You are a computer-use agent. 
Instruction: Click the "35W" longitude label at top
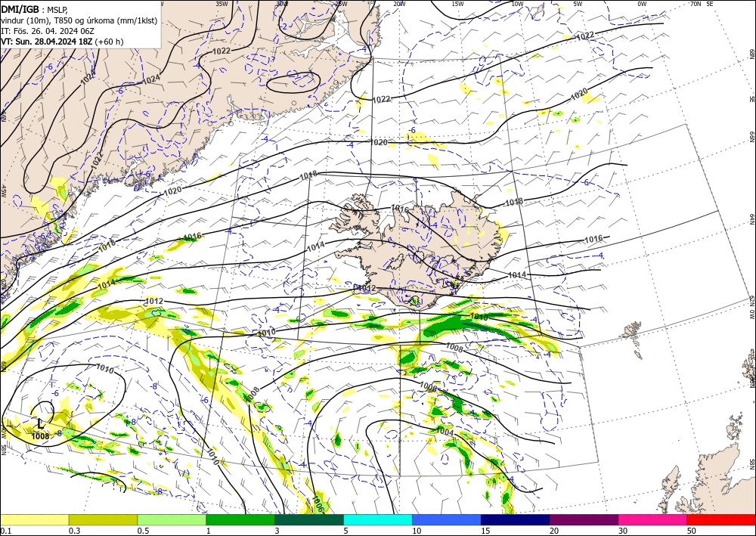(x=222, y=3)
